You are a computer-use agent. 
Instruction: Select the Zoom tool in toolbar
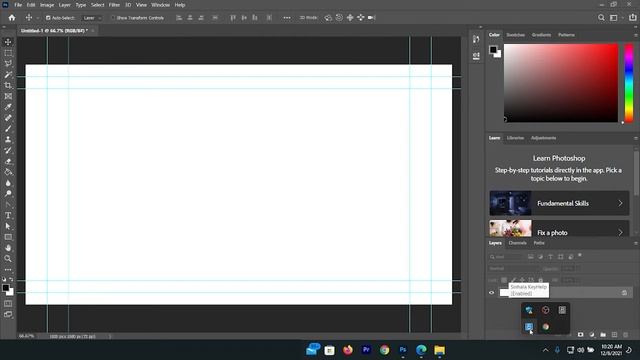(x=8, y=259)
